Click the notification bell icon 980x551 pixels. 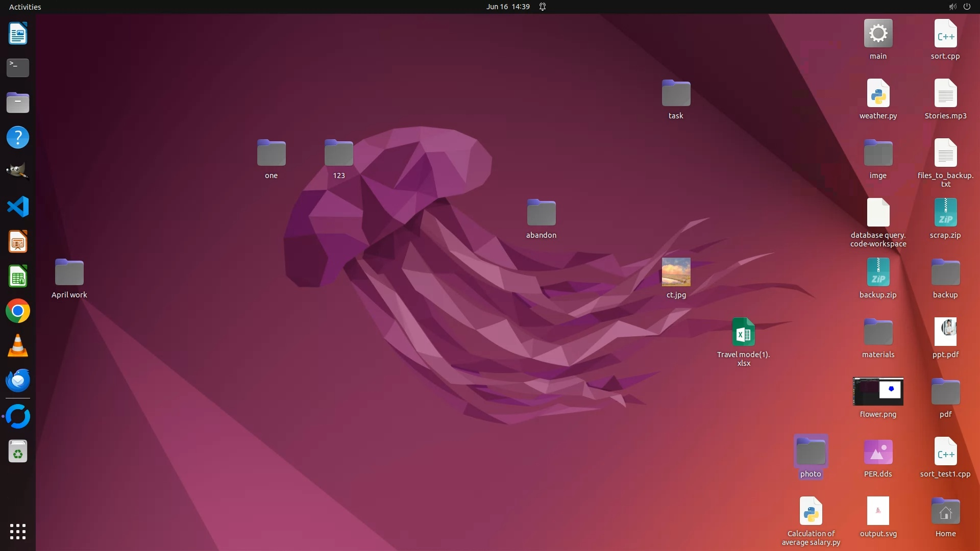tap(543, 7)
